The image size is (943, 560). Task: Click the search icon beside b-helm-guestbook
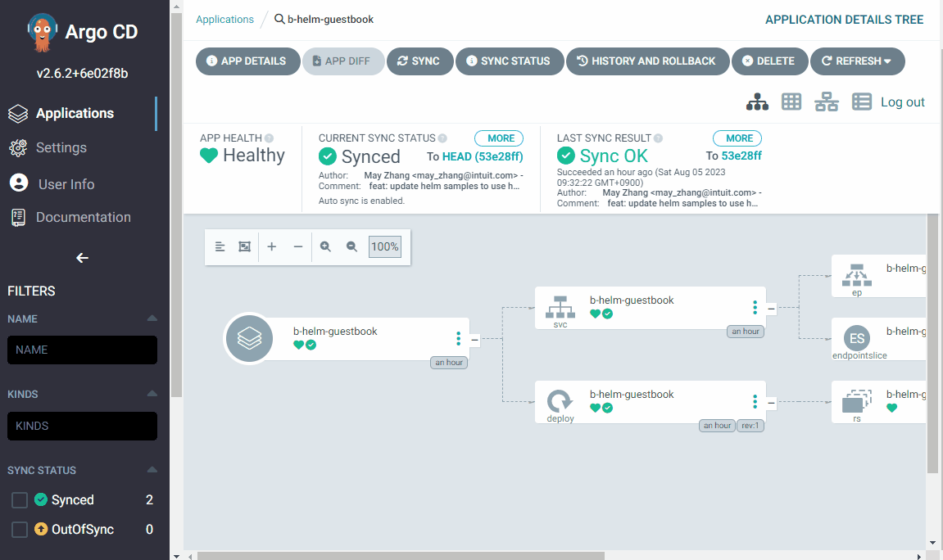coord(279,19)
